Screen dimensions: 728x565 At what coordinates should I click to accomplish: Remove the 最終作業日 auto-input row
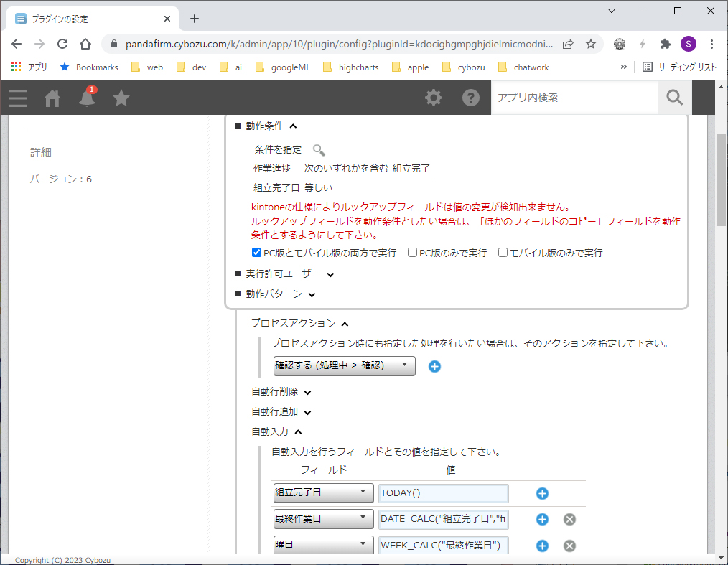click(x=569, y=520)
